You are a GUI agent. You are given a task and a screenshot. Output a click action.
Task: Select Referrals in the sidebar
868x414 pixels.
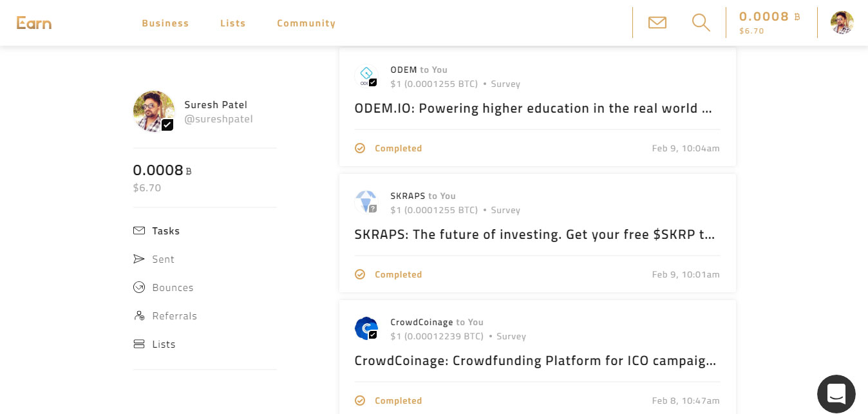[x=175, y=316]
